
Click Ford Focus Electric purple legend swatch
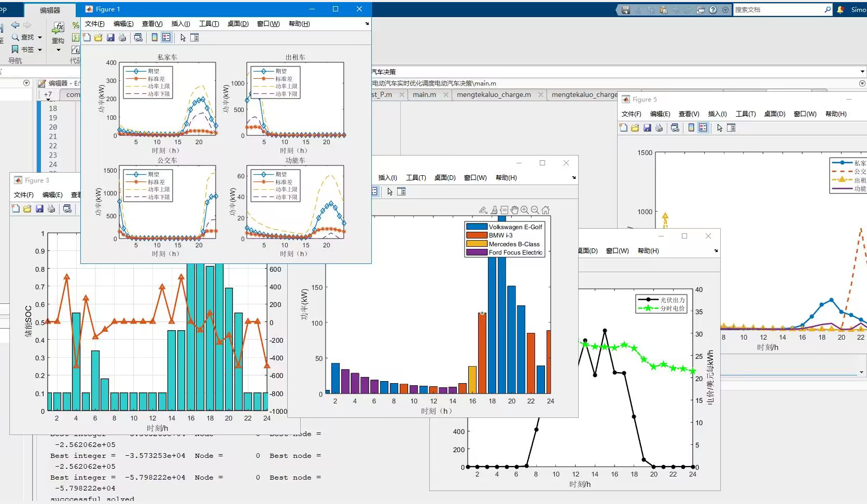coord(477,253)
